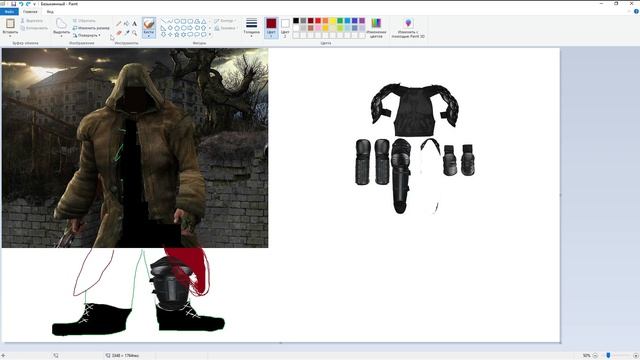The image size is (640, 360).
Task: Click zoom in plus button
Action: click(x=636, y=356)
